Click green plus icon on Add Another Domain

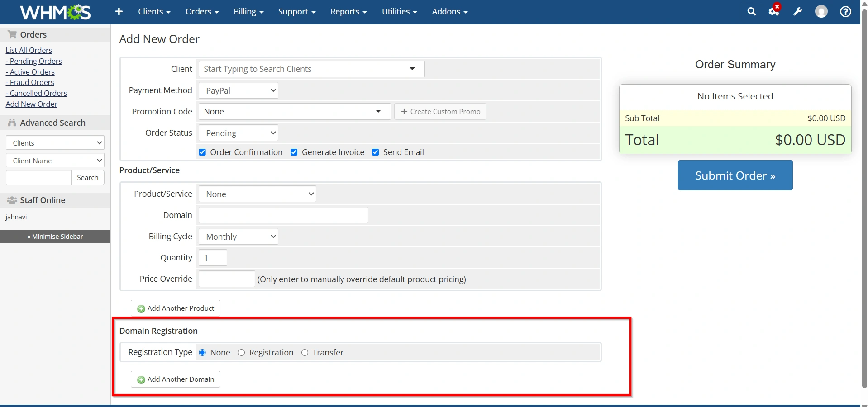click(141, 380)
